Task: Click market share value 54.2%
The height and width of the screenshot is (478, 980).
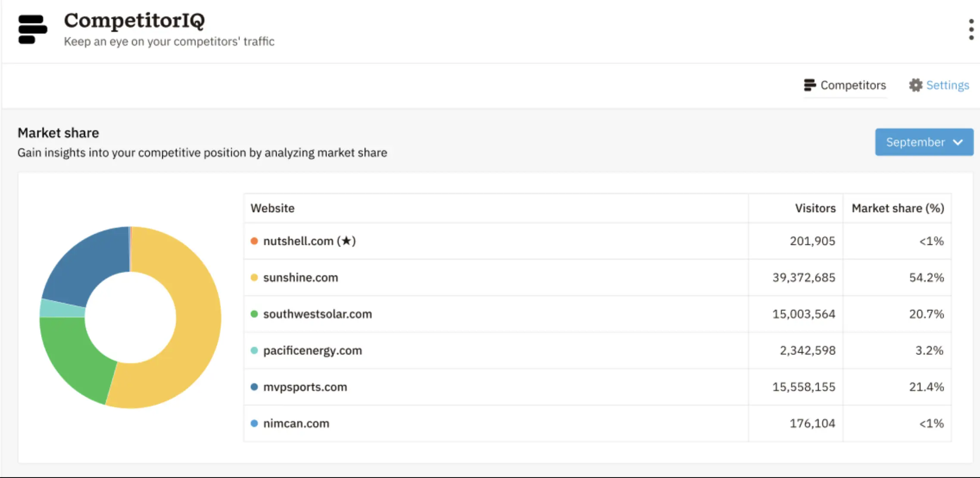Action: [927, 277]
